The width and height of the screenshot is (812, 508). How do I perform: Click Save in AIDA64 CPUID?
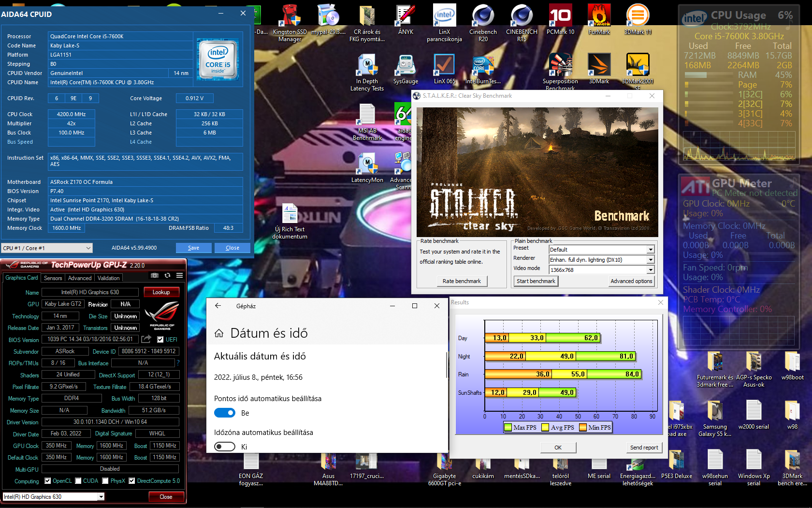click(x=193, y=248)
